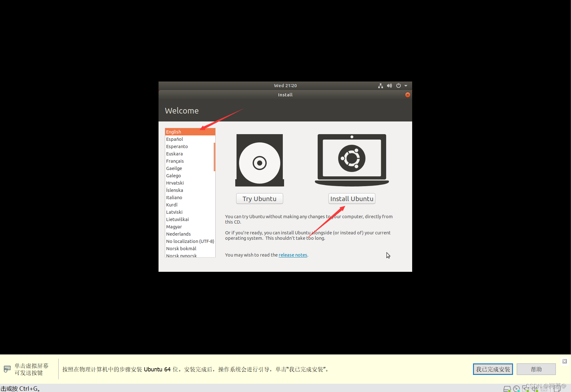This screenshot has width=571, height=392.
Task: Click the Install Ubuntu button
Action: (352, 199)
